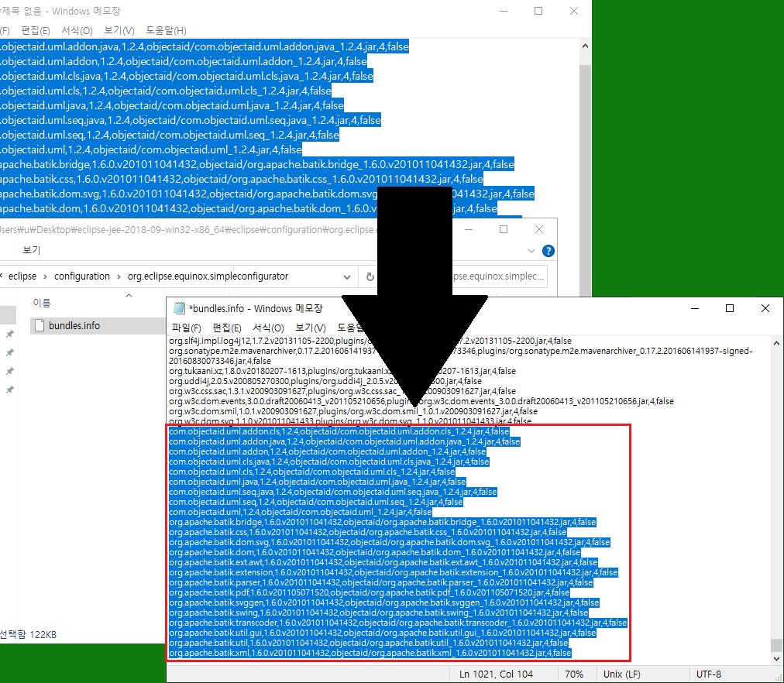784x683 pixels.
Task: Click third pinned quick access pin icon
Action: pos(9,371)
